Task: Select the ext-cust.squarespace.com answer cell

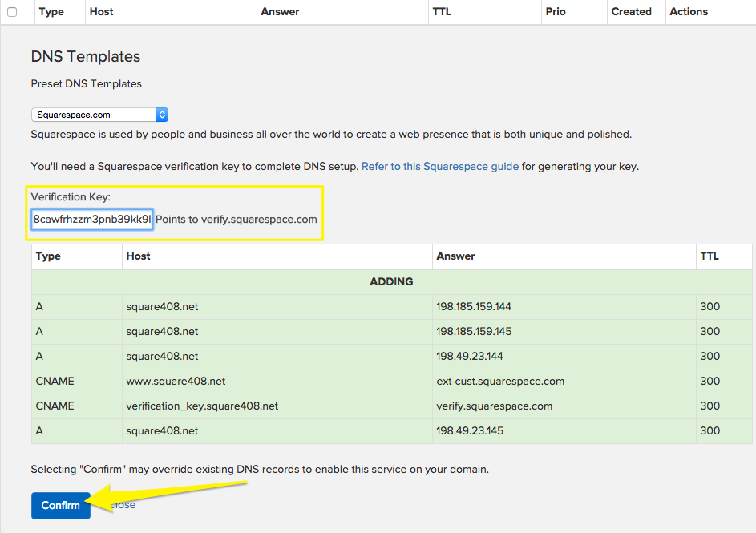Action: click(x=500, y=381)
